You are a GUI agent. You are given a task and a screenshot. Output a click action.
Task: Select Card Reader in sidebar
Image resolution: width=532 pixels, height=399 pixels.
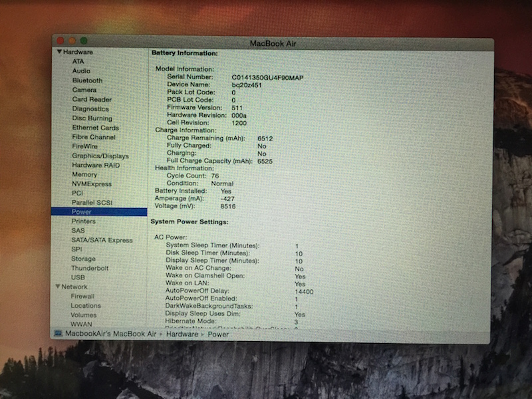click(x=92, y=99)
